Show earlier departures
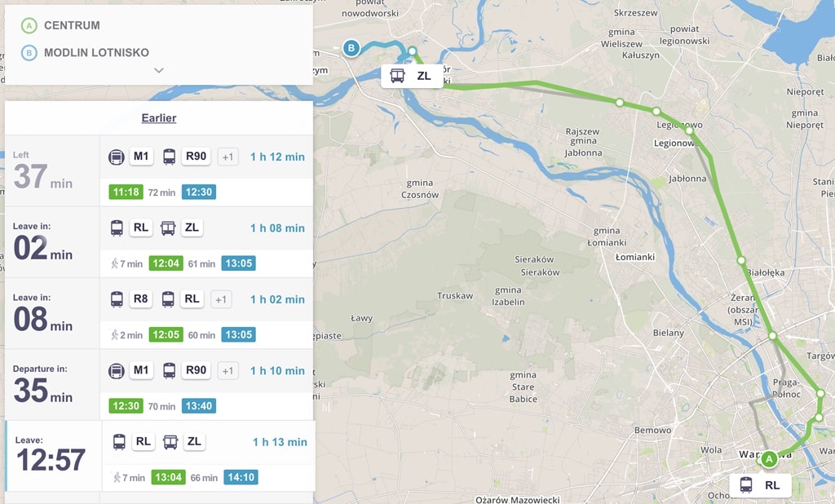This screenshot has height=504, width=835. tap(159, 118)
